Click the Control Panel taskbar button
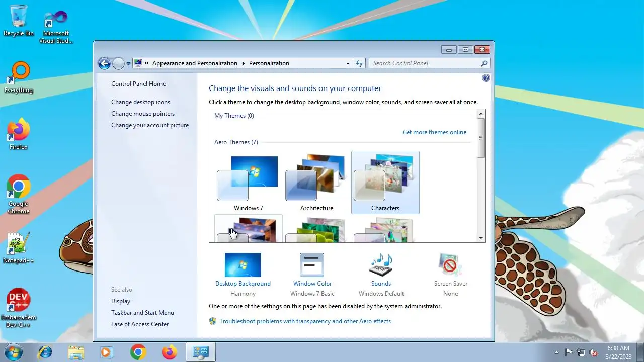644x362 pixels. 201,352
